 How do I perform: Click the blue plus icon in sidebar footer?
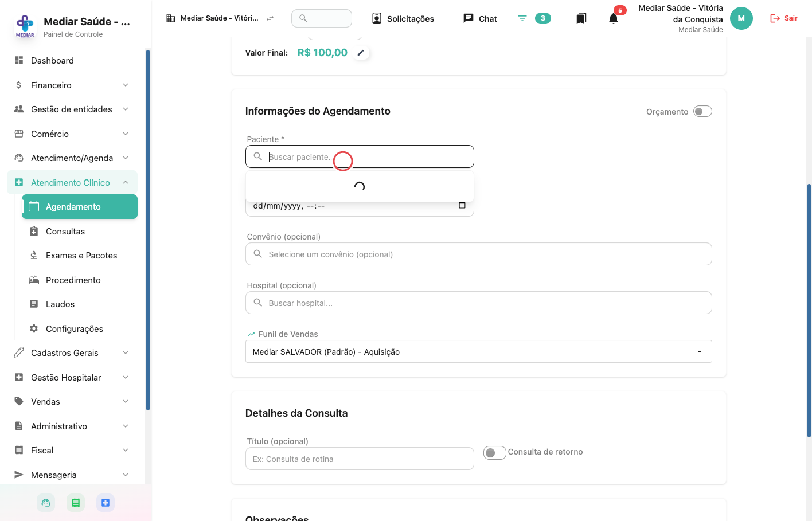pyautogui.click(x=106, y=503)
